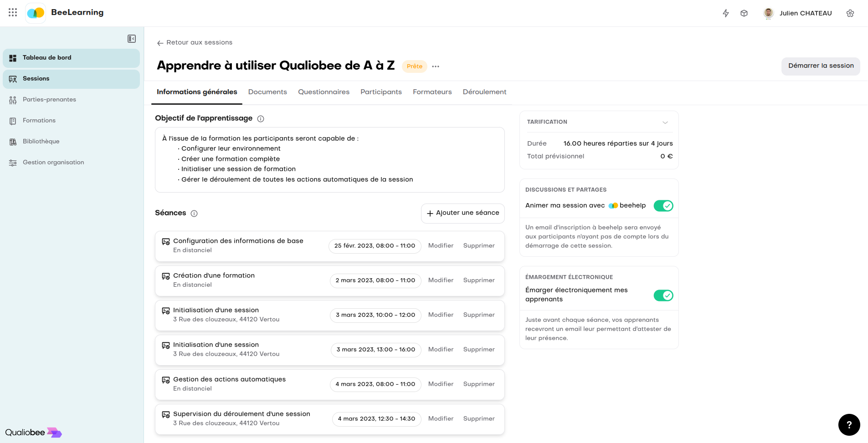The image size is (868, 443).
Task: Click the BeeLearning logo icon
Action: [36, 13]
